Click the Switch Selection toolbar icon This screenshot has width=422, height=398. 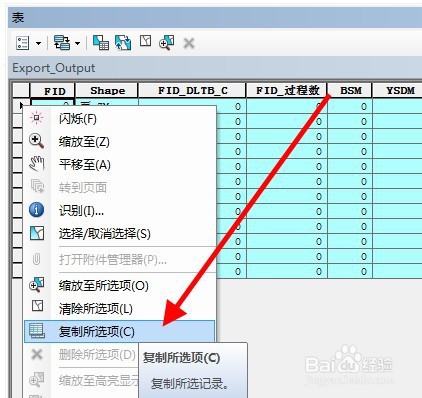pos(123,43)
